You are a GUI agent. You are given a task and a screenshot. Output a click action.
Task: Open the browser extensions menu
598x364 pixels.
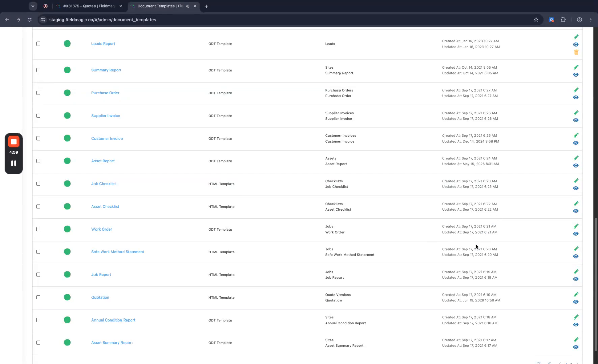point(563,20)
